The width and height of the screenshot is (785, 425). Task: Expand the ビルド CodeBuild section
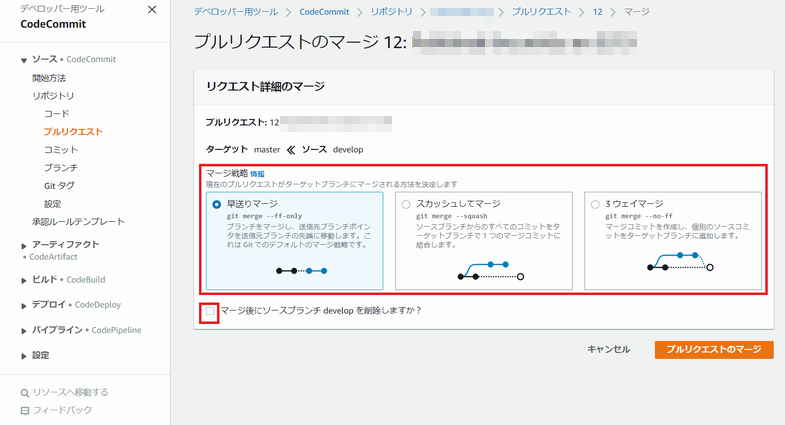(24, 281)
